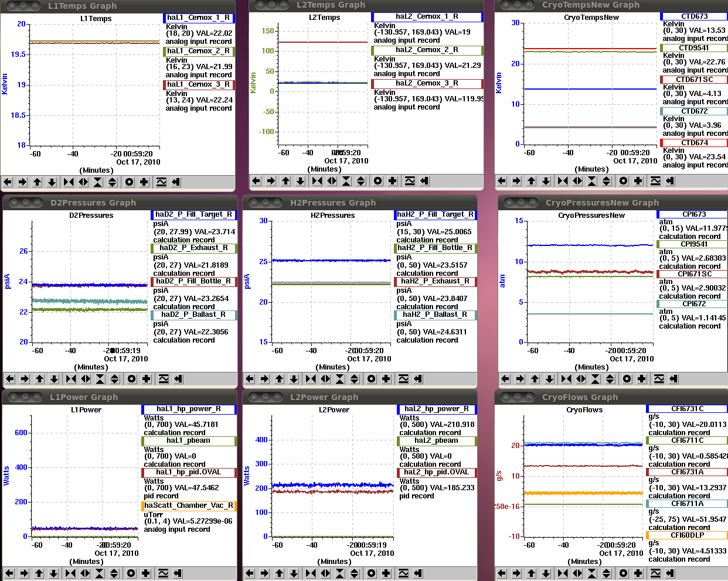Click hourglass zoom icon in D2Pressures Graph
728x581 pixels.
click(x=100, y=379)
